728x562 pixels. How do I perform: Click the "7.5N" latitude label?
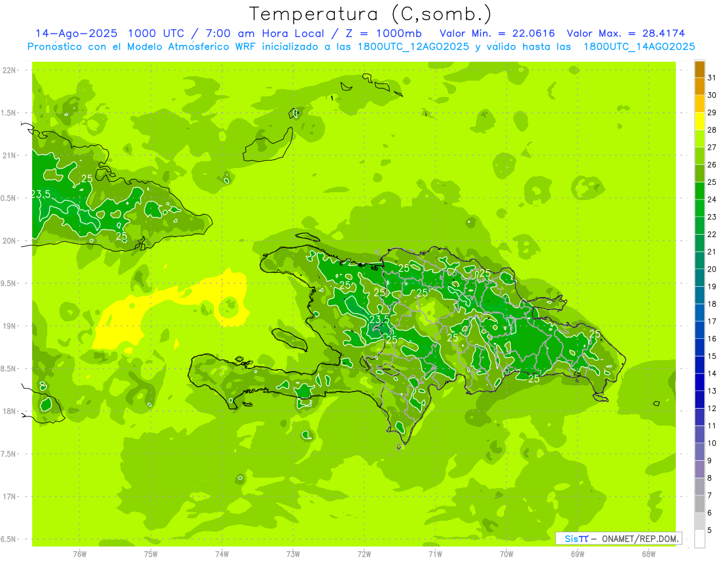point(8,454)
